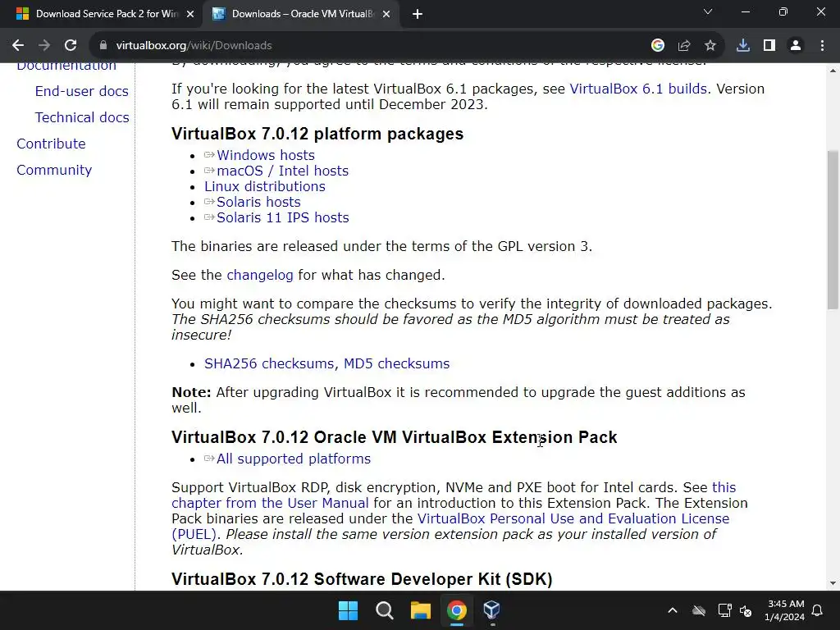Download Solaris 11 IPS hosts package

(x=282, y=217)
